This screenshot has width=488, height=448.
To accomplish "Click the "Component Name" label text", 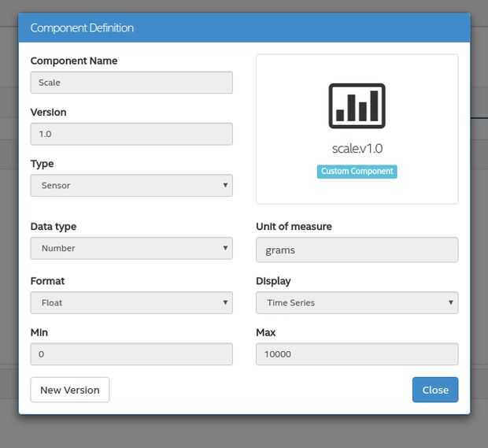I will 74,61.
